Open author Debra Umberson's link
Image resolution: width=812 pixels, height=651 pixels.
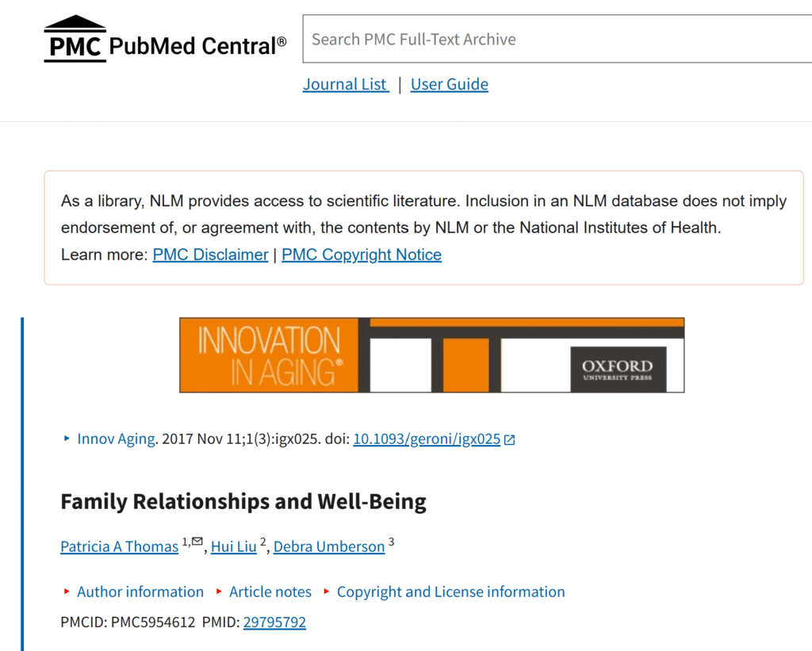point(329,546)
